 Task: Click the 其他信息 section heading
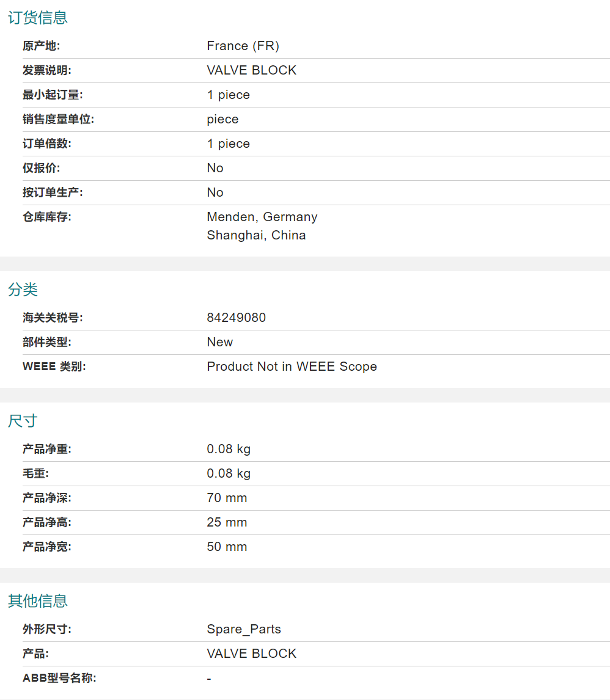pos(37,601)
